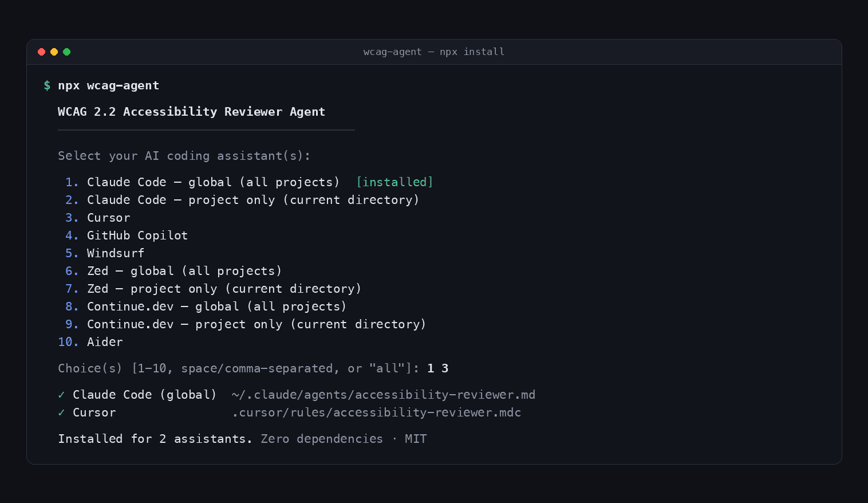Click the yellow minimize window dot
Screen dimensions: 868x503
point(54,52)
